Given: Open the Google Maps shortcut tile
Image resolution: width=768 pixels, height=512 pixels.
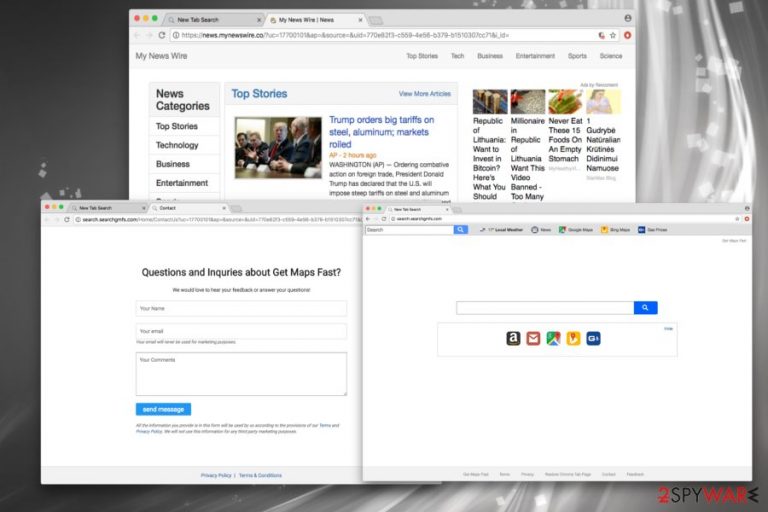Looking at the screenshot, I should click(x=553, y=338).
